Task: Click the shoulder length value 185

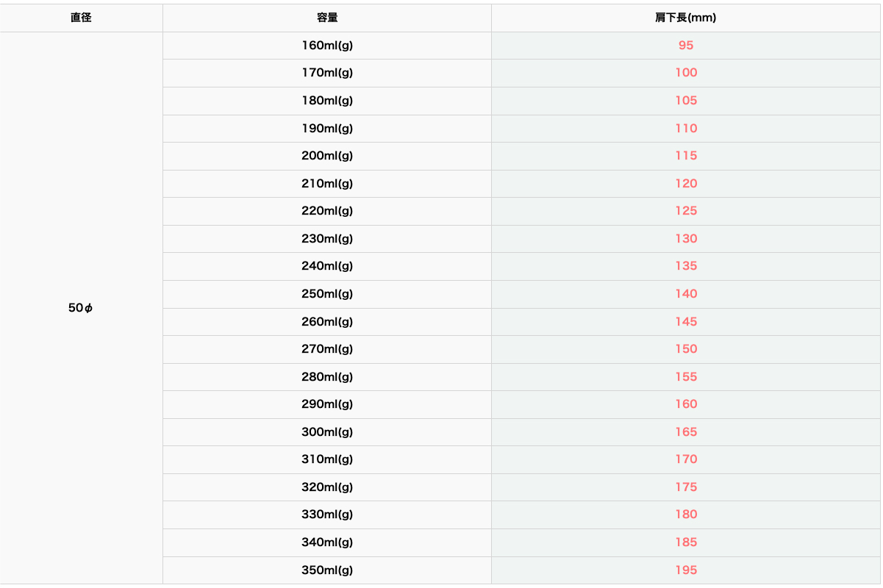Action: [686, 542]
